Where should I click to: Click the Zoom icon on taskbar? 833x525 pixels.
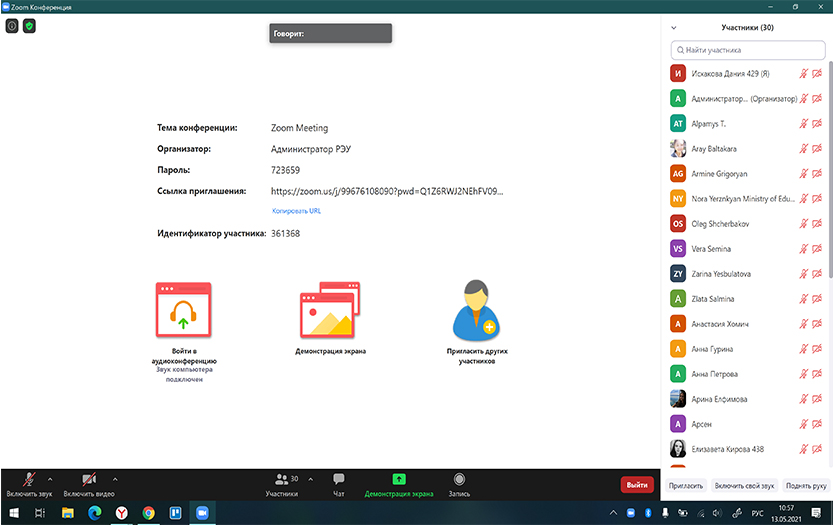pyautogui.click(x=202, y=513)
